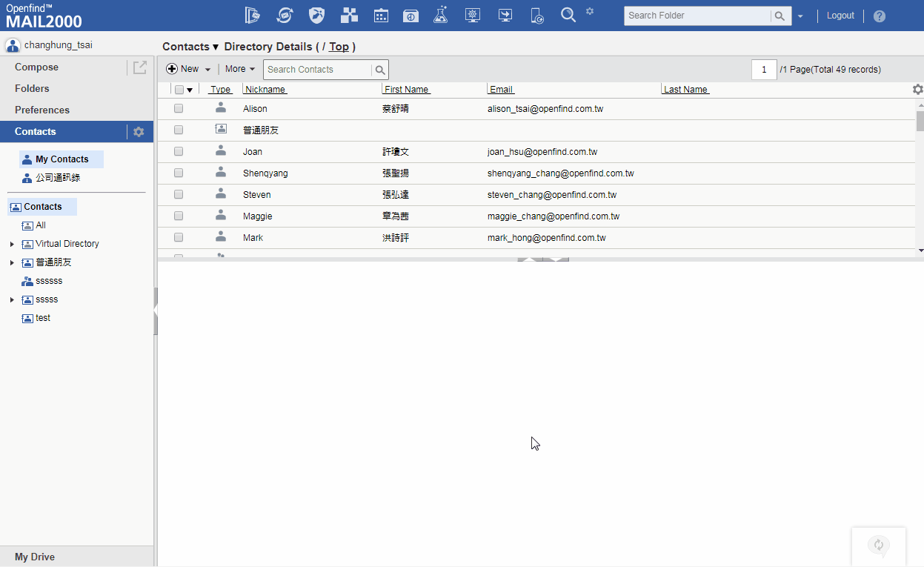Open the More dropdown menu

coord(240,69)
